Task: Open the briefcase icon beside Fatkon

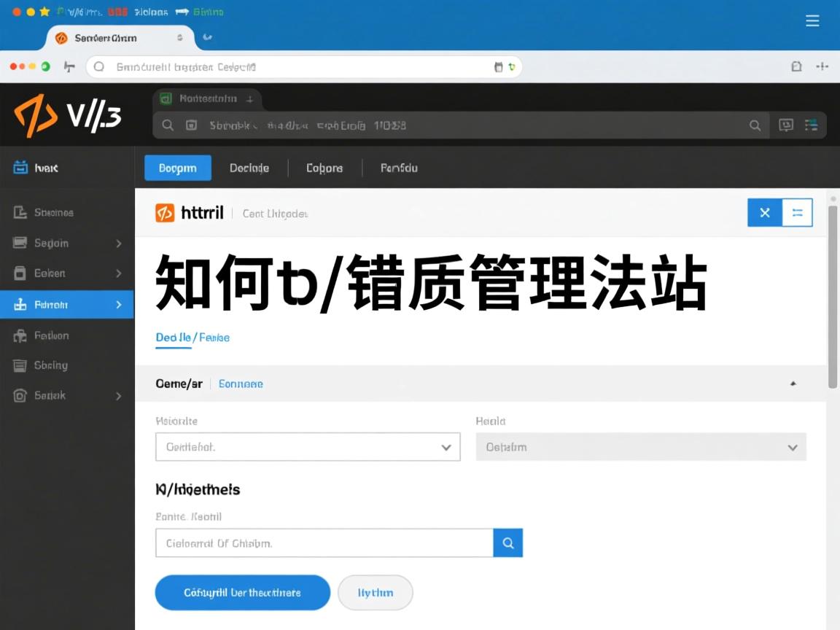Action: 20,335
